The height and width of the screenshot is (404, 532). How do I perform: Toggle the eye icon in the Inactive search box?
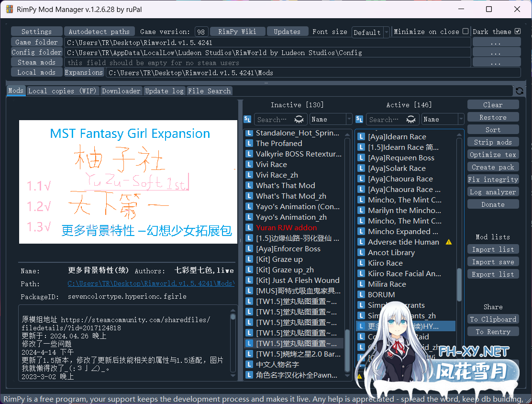299,119
